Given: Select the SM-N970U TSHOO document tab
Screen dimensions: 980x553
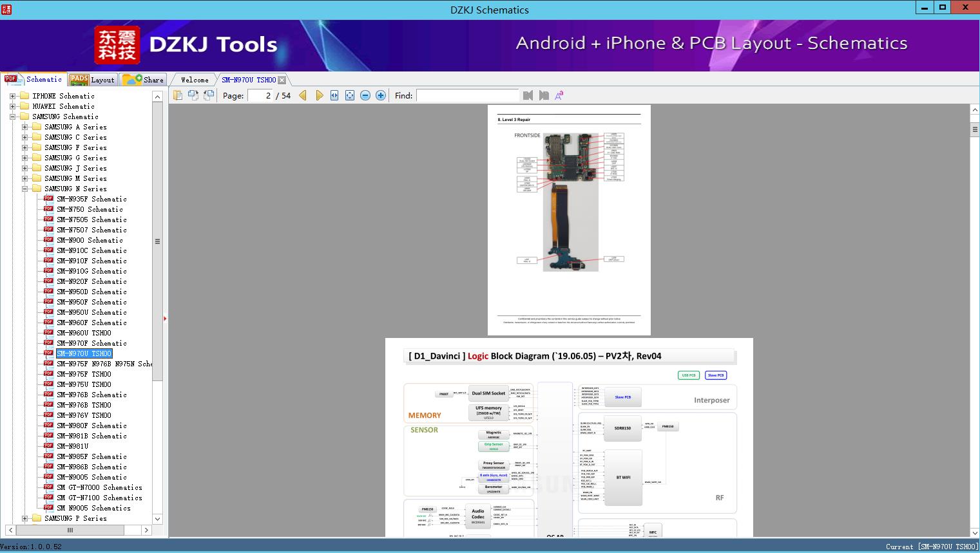Looking at the screenshot, I should coord(249,80).
